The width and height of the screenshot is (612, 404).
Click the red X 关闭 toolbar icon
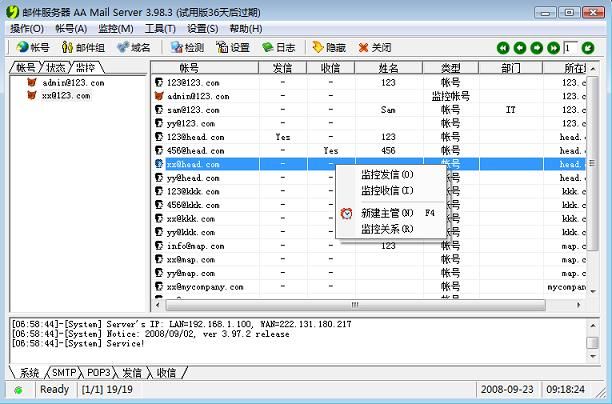pyautogui.click(x=374, y=47)
